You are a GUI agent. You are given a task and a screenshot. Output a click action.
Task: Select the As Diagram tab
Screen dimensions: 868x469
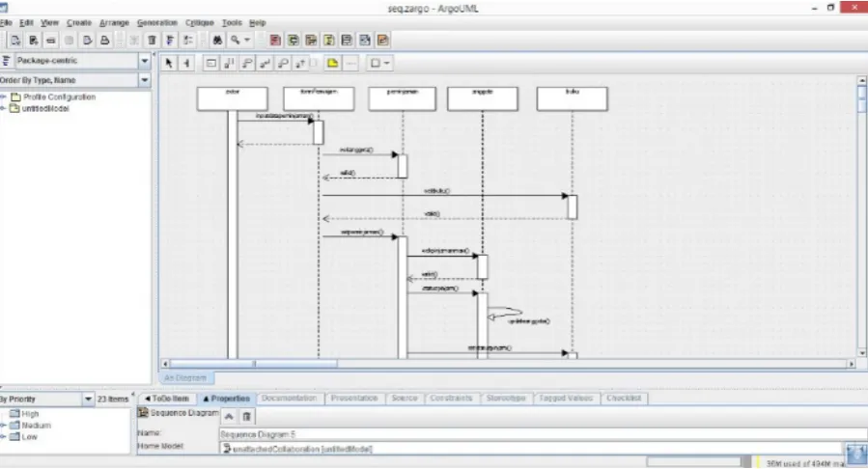[x=185, y=378]
